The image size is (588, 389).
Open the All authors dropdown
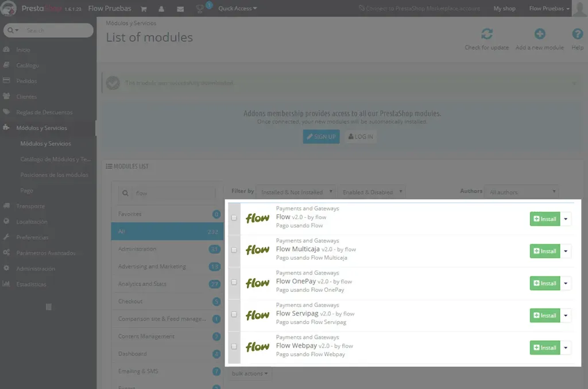[x=521, y=192]
